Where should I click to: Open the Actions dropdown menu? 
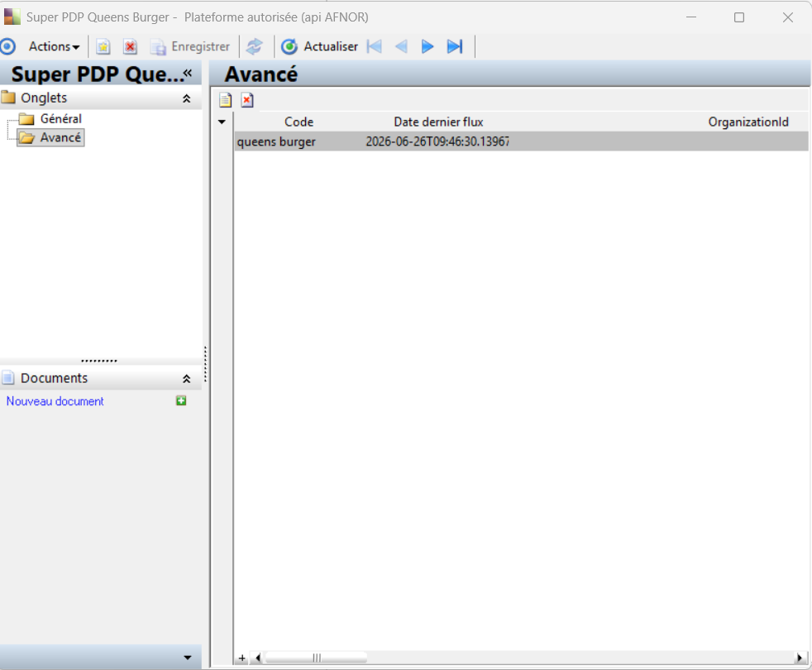coord(54,46)
